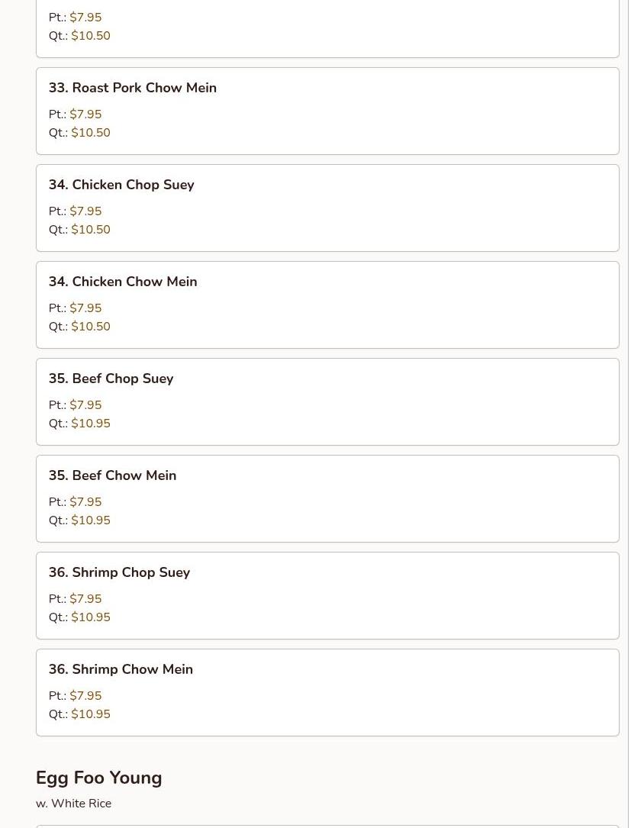This screenshot has height=828, width=644.
Task: Select Shrimp Chop Suey quart price $10.95
Action: coord(91,617)
